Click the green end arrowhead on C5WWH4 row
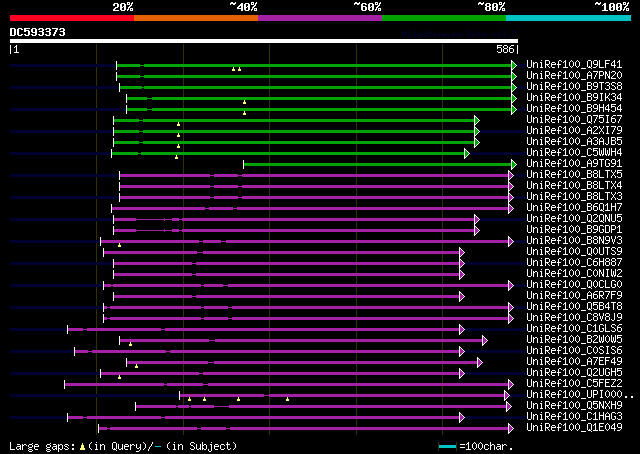Screen dimensions: 640x454 [x=467, y=154]
